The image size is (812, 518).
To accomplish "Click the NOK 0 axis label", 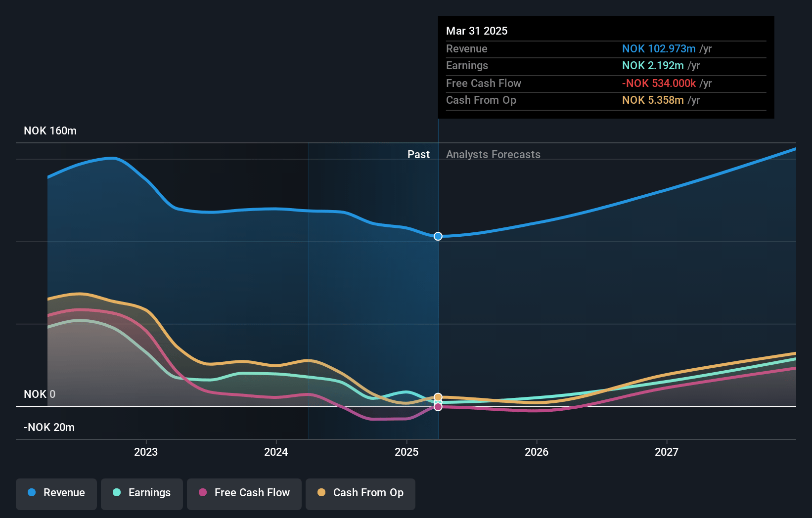I will click(40, 394).
